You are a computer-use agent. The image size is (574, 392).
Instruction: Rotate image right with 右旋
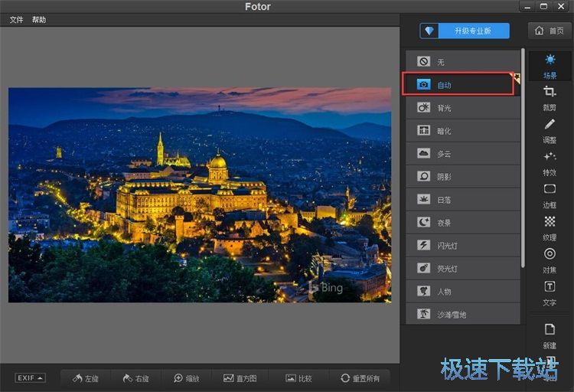pos(135,378)
